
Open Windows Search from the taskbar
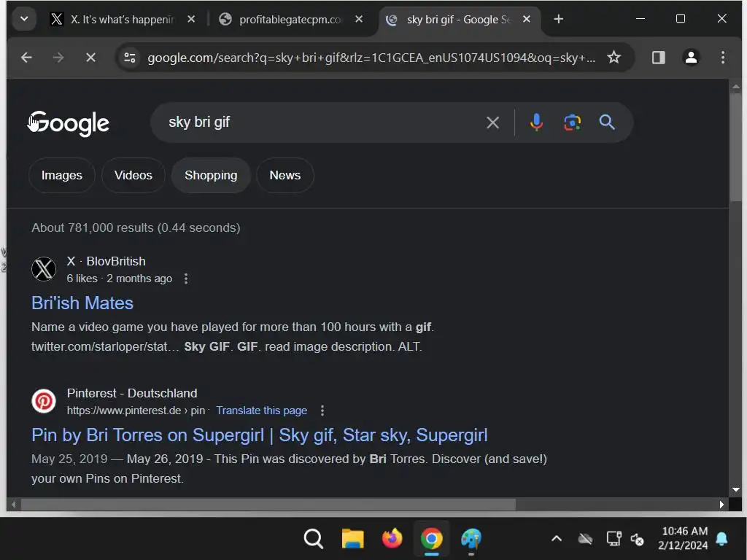[313, 539]
